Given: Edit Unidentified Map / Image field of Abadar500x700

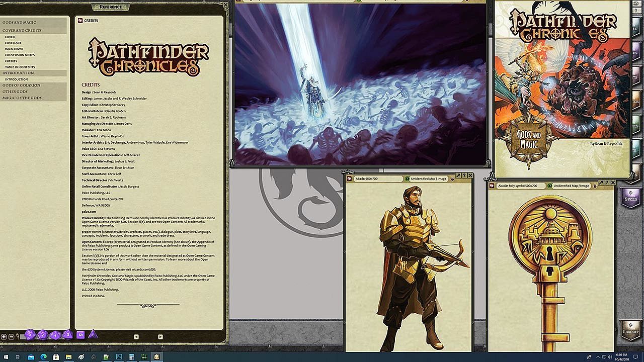Looking at the screenshot, I should 429,178.
